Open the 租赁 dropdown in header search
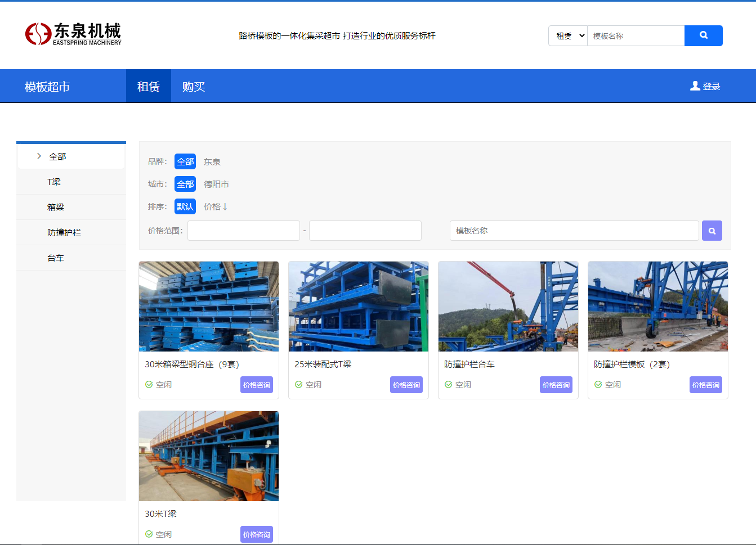The image size is (756, 545). point(568,35)
